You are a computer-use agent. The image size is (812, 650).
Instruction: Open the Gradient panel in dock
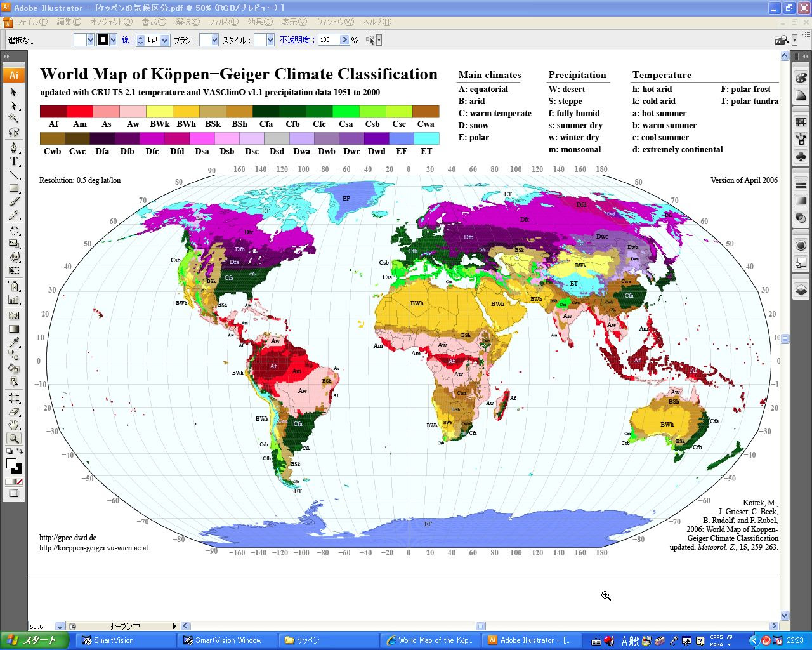click(801, 201)
